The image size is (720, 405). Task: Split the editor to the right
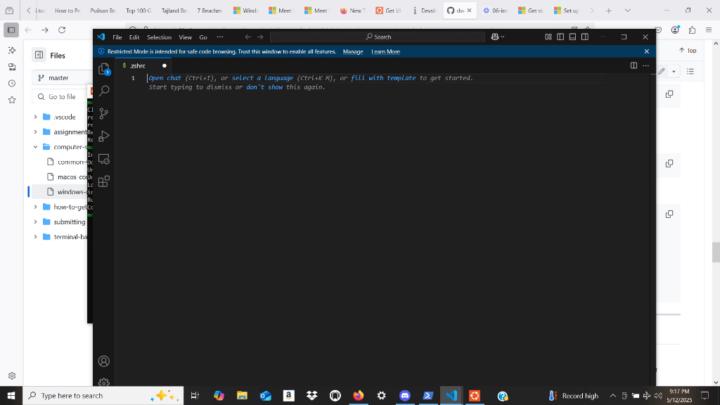(x=633, y=65)
